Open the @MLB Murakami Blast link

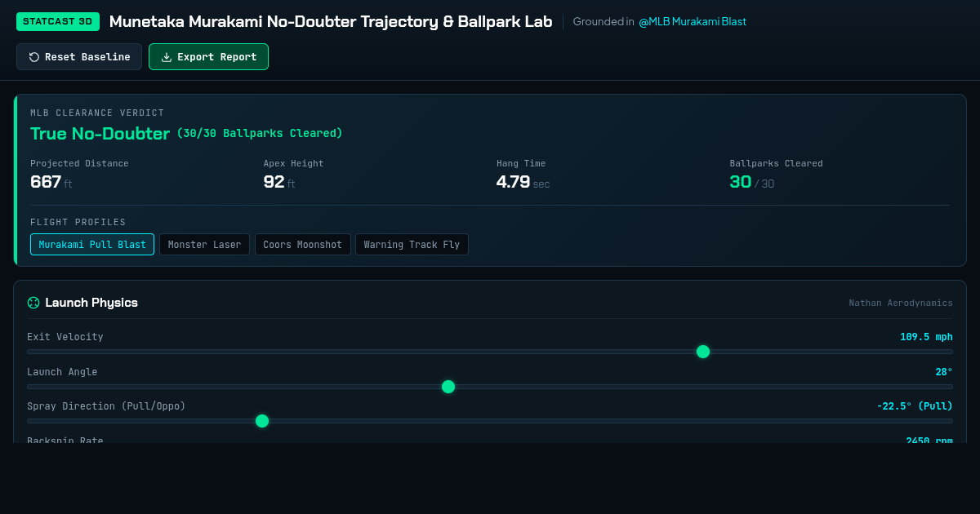click(693, 22)
